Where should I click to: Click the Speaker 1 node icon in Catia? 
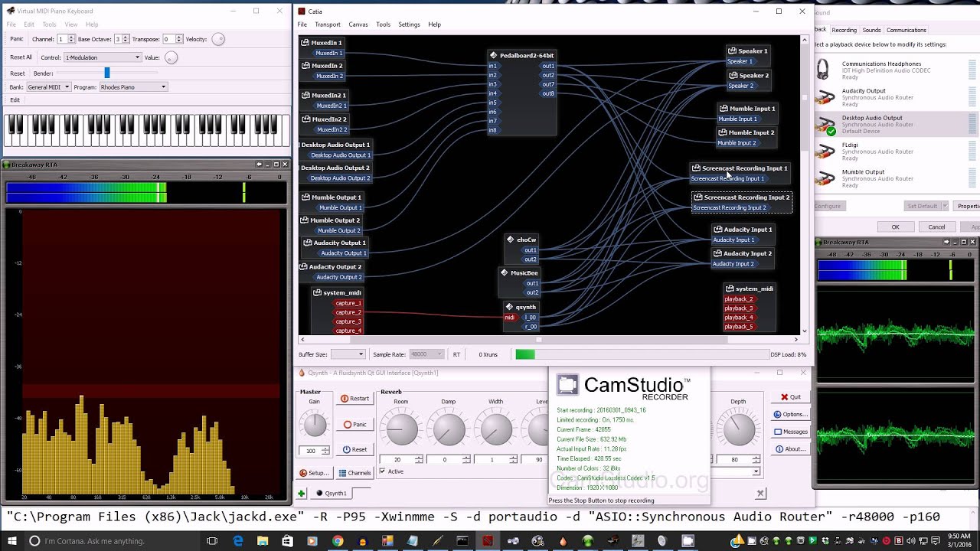(x=733, y=51)
